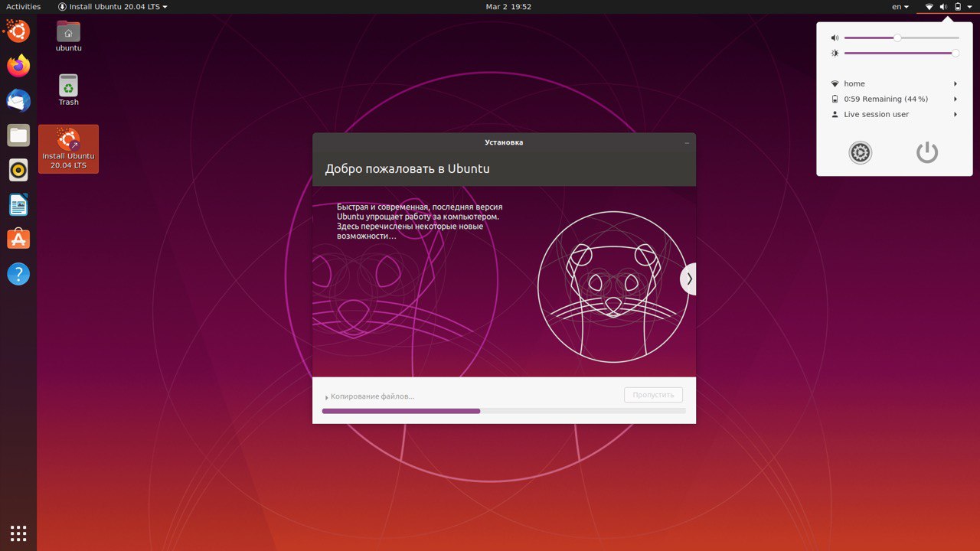Click the Добро пожаловать в Ubuntu heading
Image resolution: width=980 pixels, height=551 pixels.
point(407,168)
